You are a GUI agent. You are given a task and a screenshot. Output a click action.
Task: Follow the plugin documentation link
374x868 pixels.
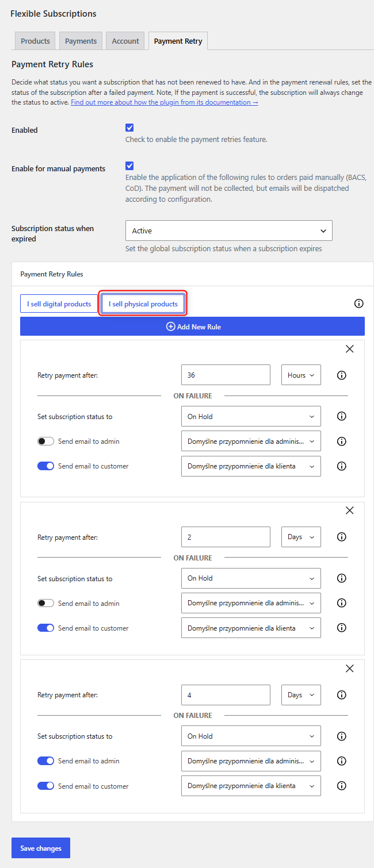pos(165,102)
